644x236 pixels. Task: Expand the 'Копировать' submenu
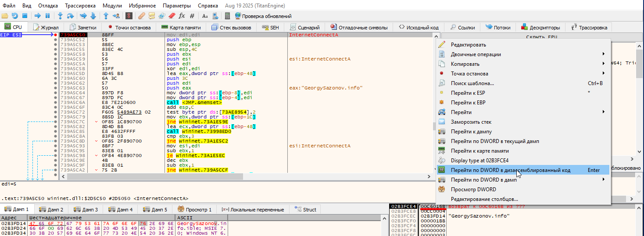465,64
